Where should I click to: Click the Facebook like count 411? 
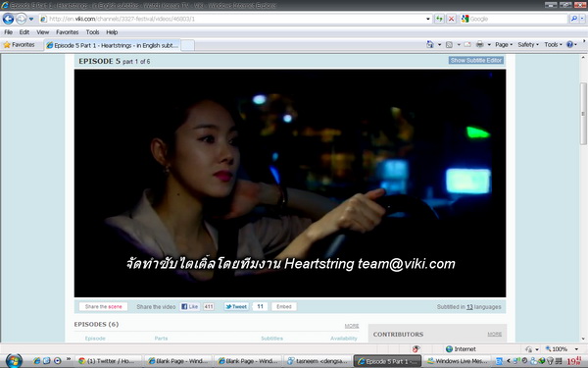(209, 307)
